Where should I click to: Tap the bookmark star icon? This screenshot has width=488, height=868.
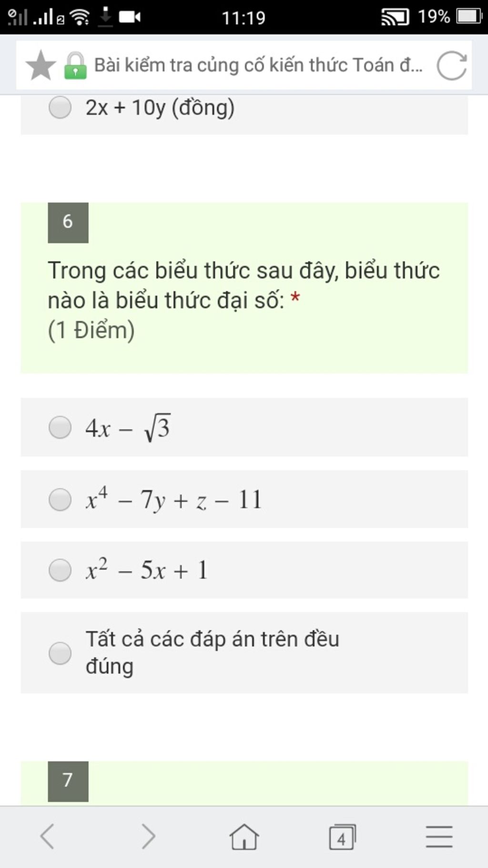[41, 65]
